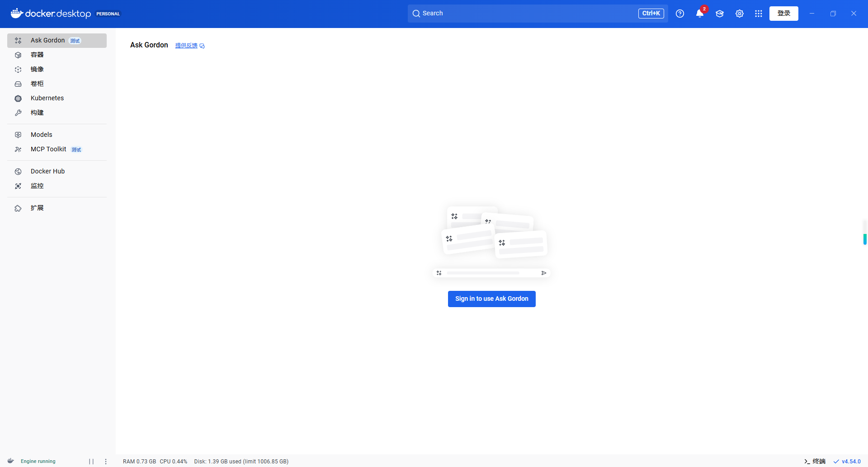The width and height of the screenshot is (868, 467).
Task: Click the Models icon in the sidebar
Action: [18, 135]
